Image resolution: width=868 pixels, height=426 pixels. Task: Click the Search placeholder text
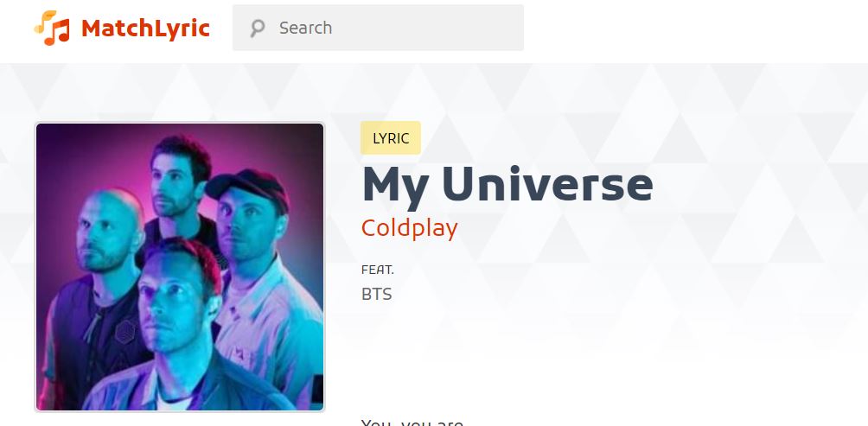pyautogui.click(x=305, y=28)
